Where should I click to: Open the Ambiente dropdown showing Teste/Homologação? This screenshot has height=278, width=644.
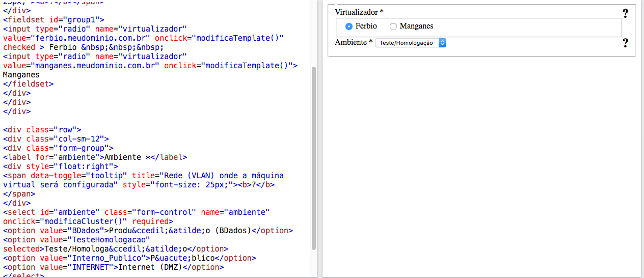pos(411,43)
